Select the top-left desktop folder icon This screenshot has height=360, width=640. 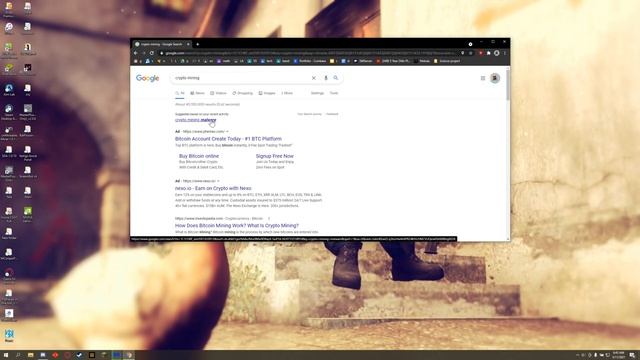click(9, 9)
